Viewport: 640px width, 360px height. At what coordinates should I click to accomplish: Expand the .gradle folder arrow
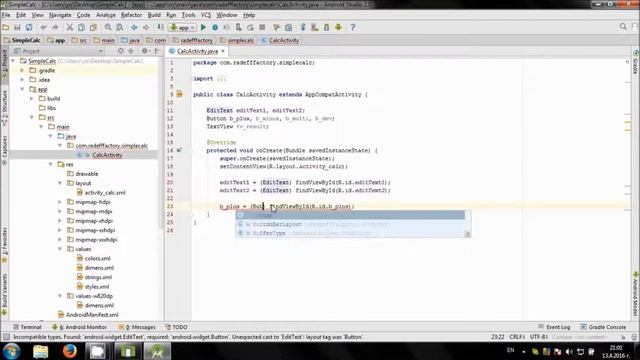pyautogui.click(x=22, y=70)
